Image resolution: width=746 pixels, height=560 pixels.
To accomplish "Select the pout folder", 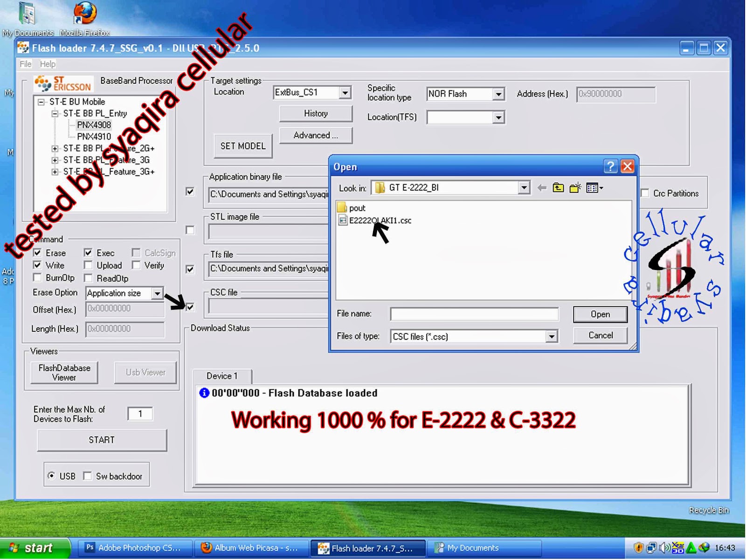I will tap(352, 207).
